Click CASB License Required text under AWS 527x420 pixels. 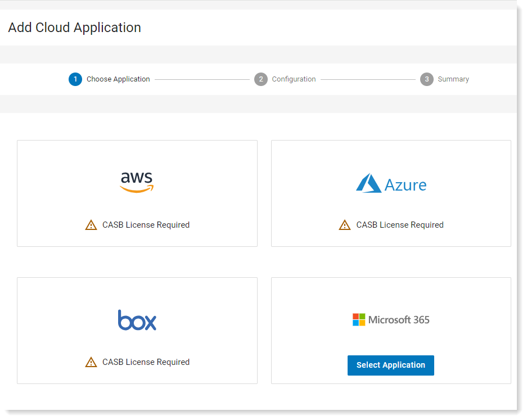coord(146,225)
